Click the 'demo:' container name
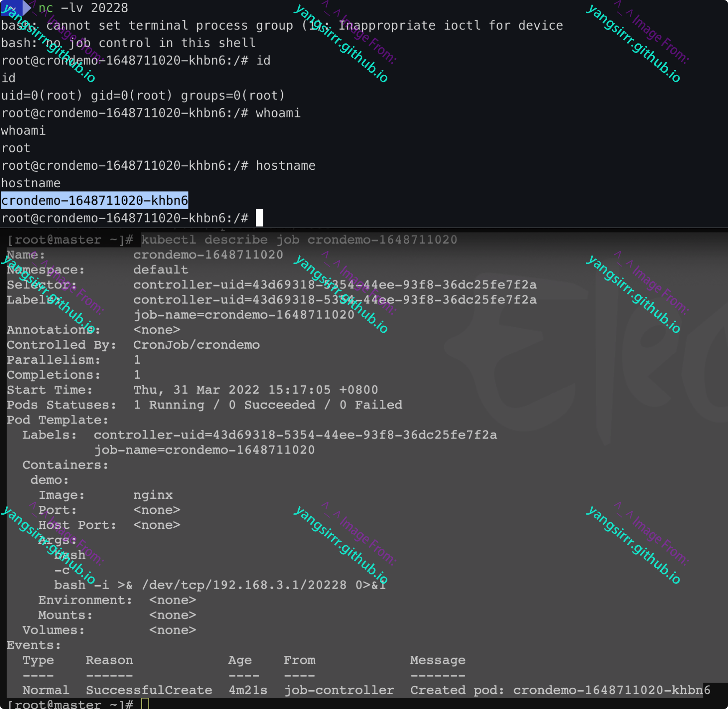This screenshot has width=728, height=709. 50,480
